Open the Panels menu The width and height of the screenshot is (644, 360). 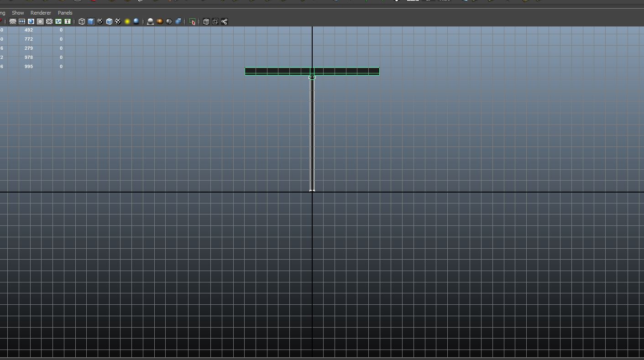click(65, 13)
